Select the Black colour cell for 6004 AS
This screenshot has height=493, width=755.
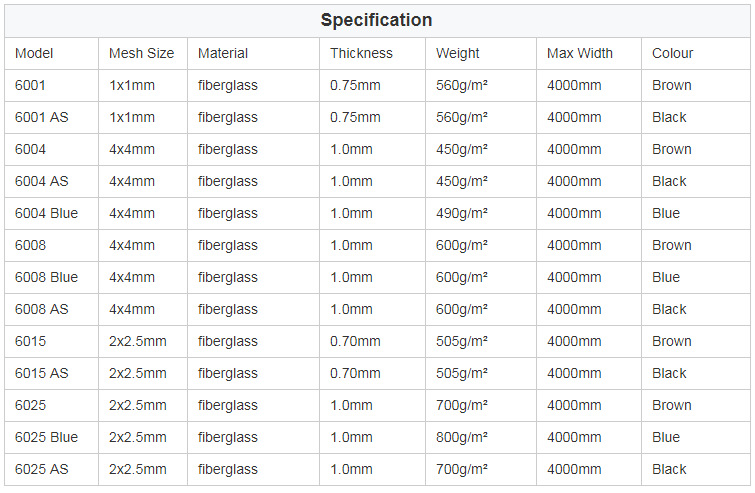669,181
